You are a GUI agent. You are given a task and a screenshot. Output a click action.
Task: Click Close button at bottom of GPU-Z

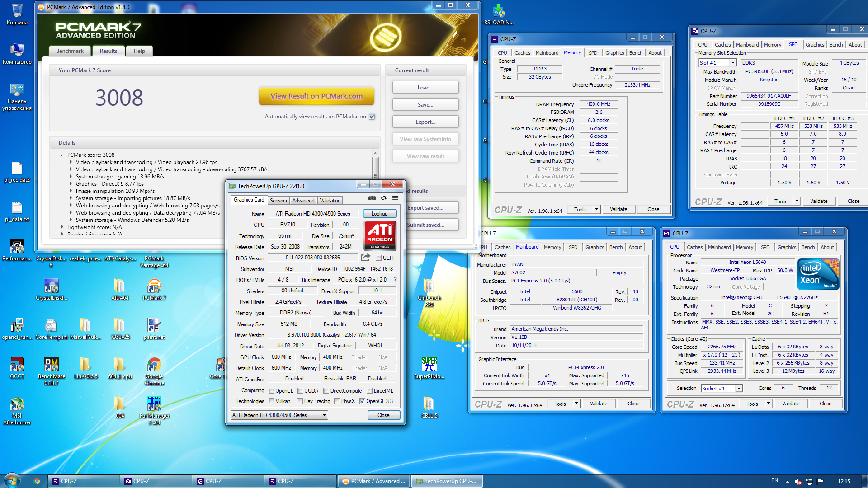(383, 415)
